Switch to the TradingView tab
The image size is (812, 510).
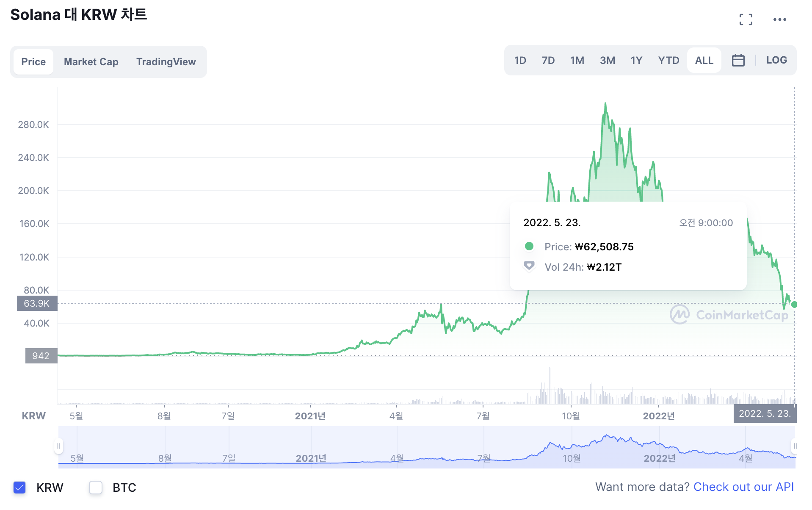(x=166, y=62)
